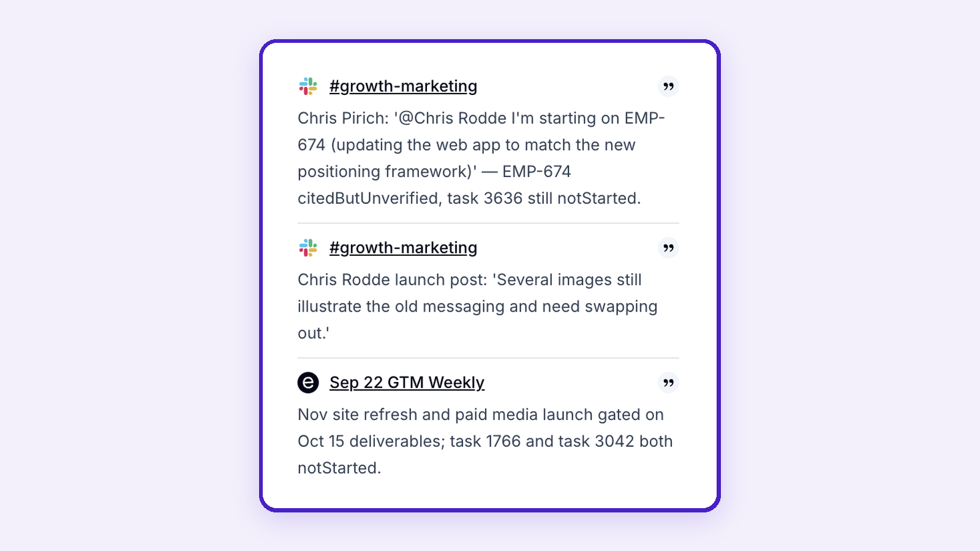
Task: Click the Slack icon beside Chris Rodde launch post
Action: 308,248
